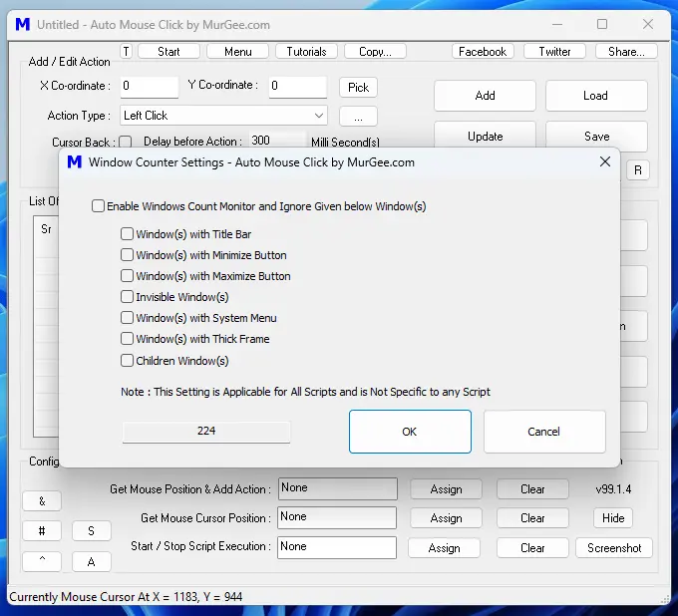
Task: Clear shortcut for Get Mouse Cursor Position
Action: (x=532, y=518)
